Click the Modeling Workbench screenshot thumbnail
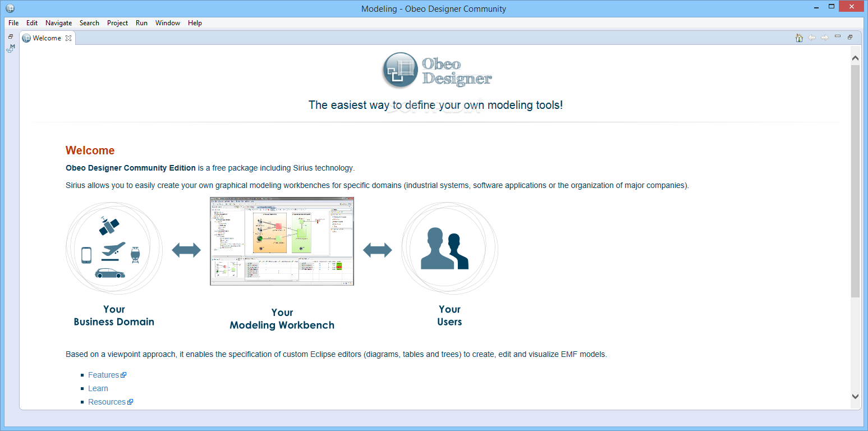 tap(282, 241)
